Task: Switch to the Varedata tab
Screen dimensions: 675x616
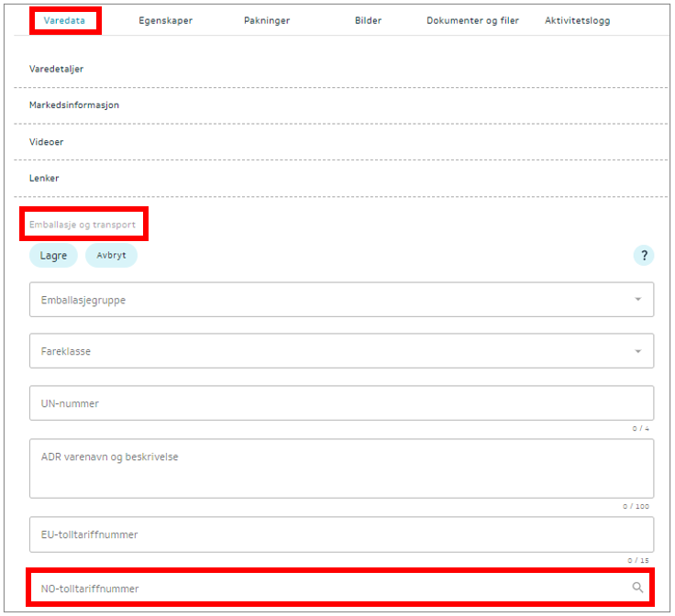Action: click(x=64, y=20)
